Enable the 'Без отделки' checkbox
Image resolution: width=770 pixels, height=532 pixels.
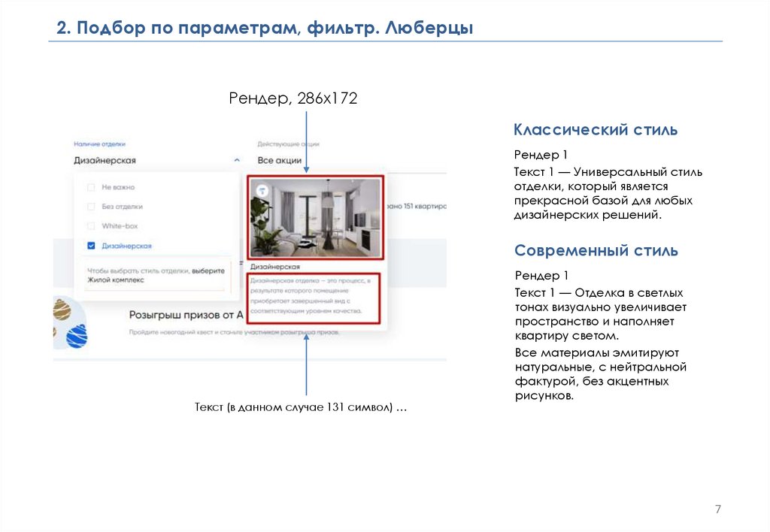click(x=91, y=207)
